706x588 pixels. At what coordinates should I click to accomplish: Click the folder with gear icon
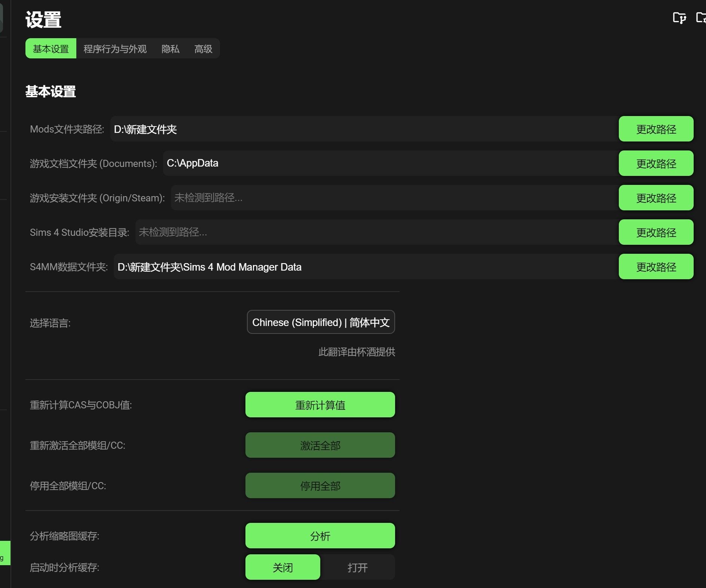(701, 18)
